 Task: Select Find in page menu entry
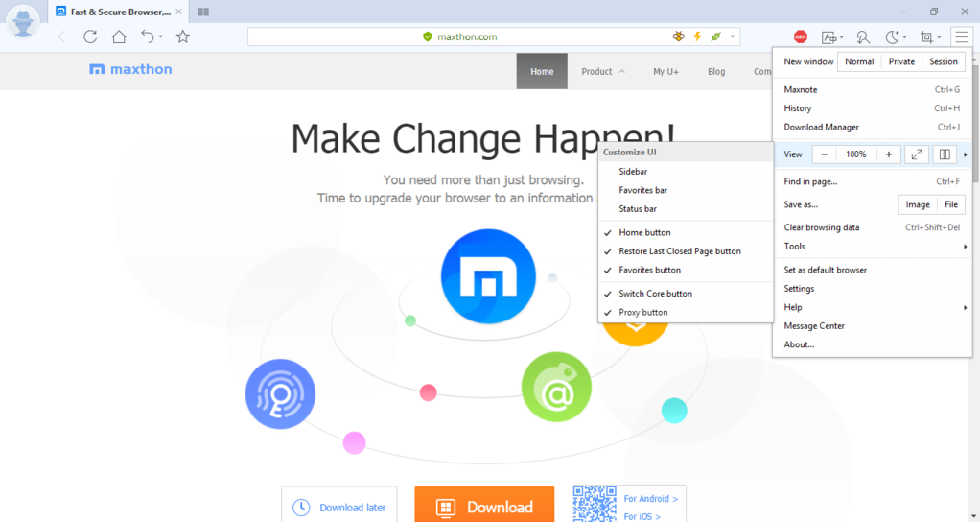873,182
